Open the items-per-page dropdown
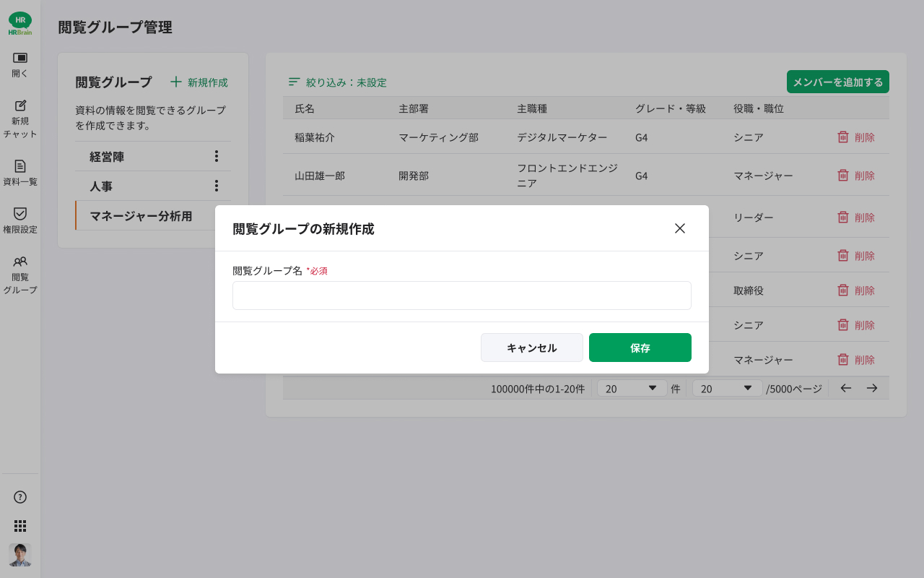The image size is (924, 578). pyautogui.click(x=631, y=388)
